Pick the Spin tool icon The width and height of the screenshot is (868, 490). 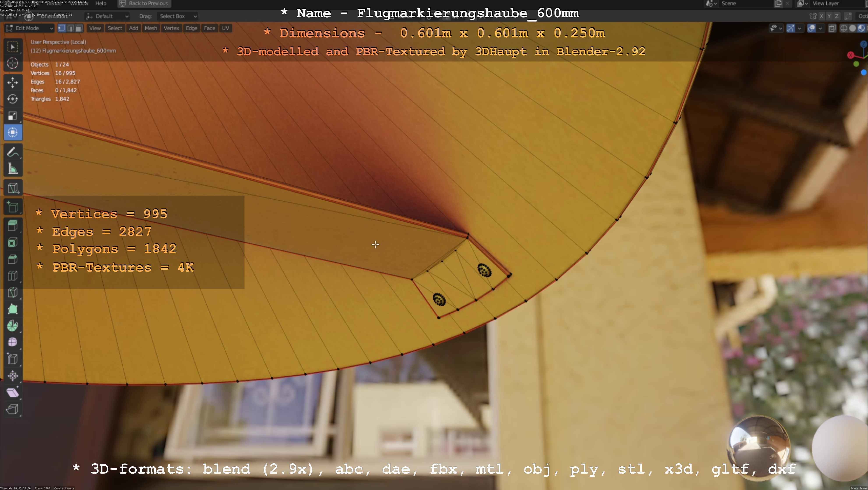click(x=12, y=325)
